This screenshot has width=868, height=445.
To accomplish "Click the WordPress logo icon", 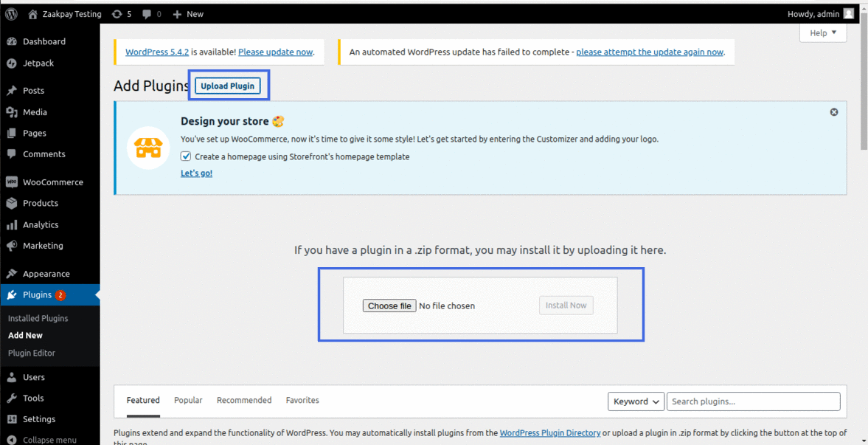I will coord(11,14).
